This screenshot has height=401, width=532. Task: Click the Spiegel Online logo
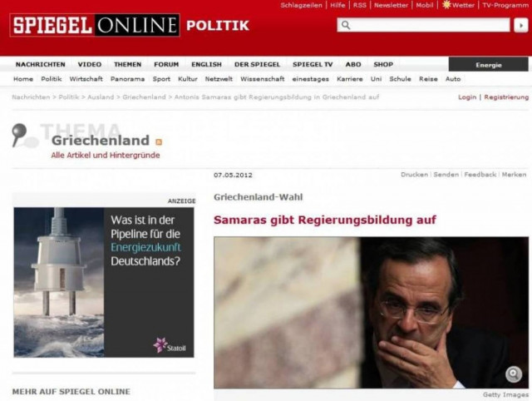click(95, 25)
